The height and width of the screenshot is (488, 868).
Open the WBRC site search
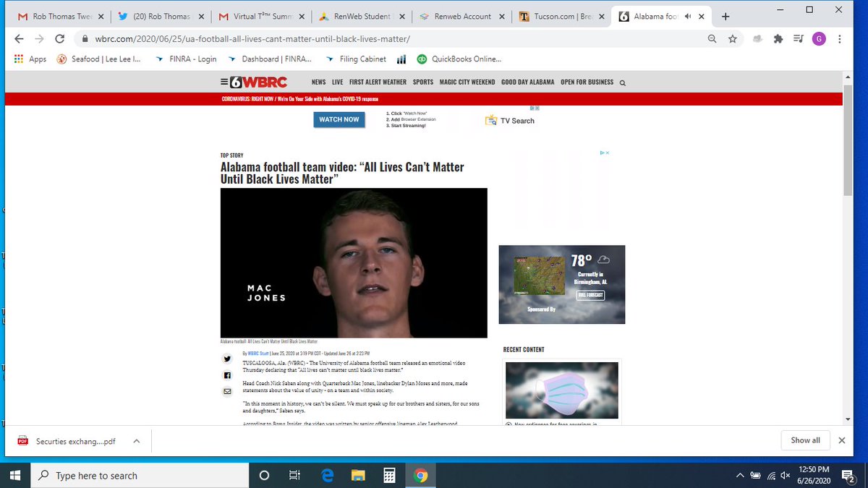click(x=622, y=82)
